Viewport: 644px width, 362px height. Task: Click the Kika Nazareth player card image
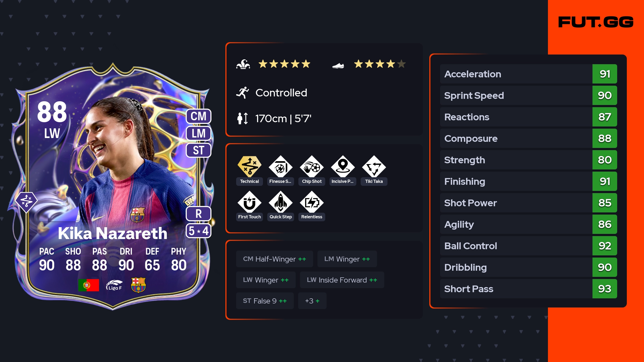click(x=113, y=187)
